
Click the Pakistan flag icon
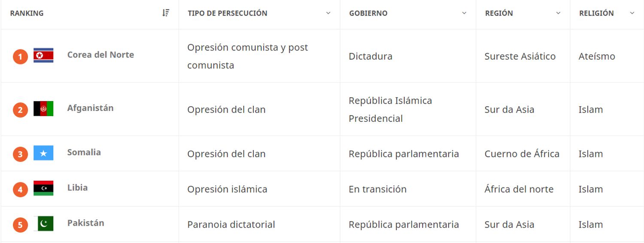click(x=43, y=224)
